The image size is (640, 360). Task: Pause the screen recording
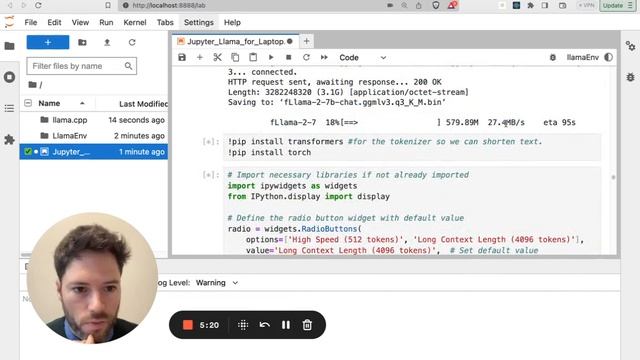286,325
